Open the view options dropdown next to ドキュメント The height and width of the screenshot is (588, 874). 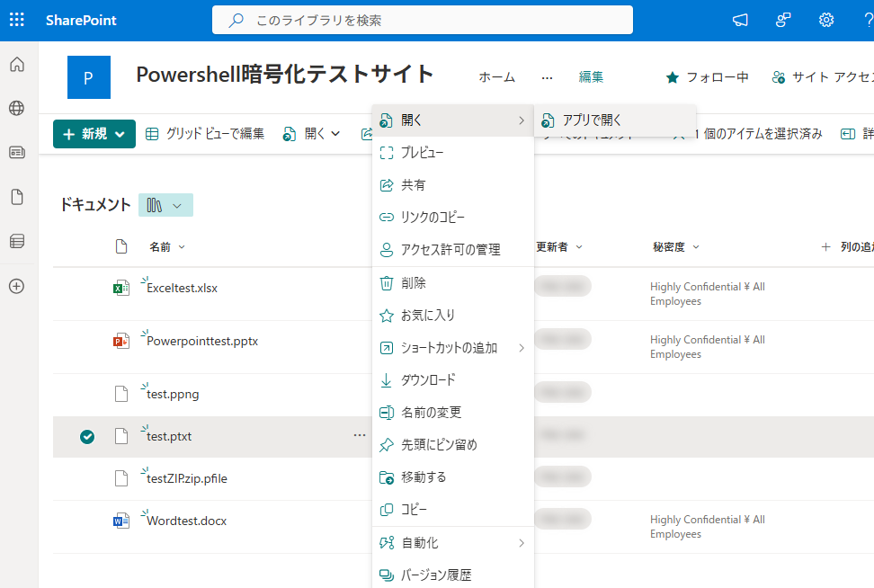click(x=165, y=205)
